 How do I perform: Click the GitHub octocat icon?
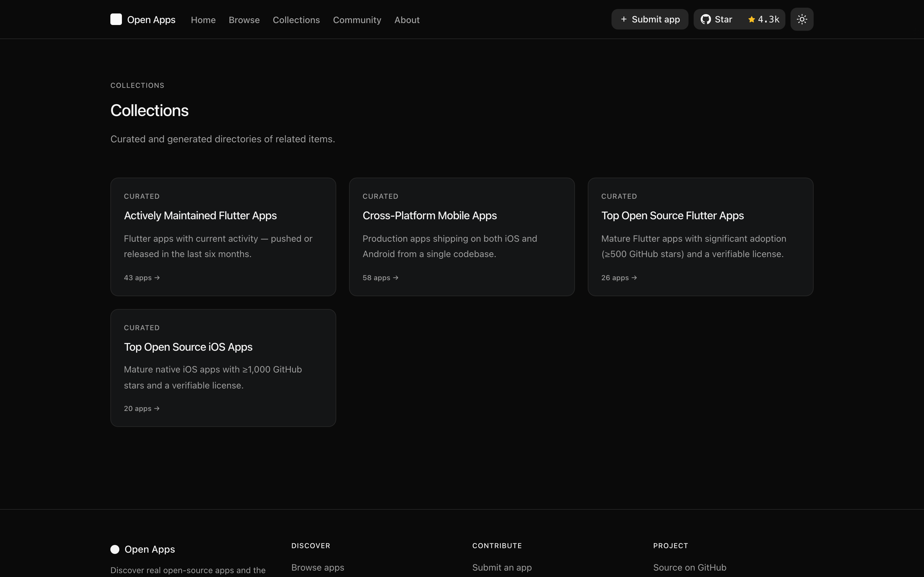pyautogui.click(x=706, y=20)
